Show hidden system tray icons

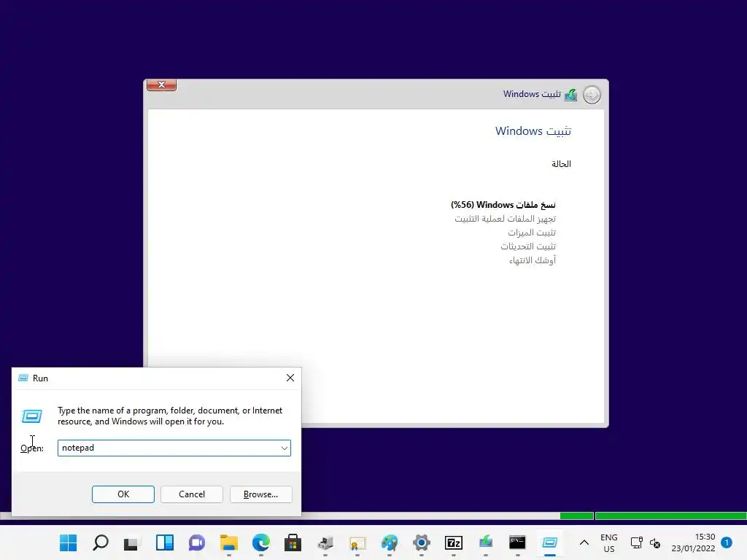click(584, 542)
